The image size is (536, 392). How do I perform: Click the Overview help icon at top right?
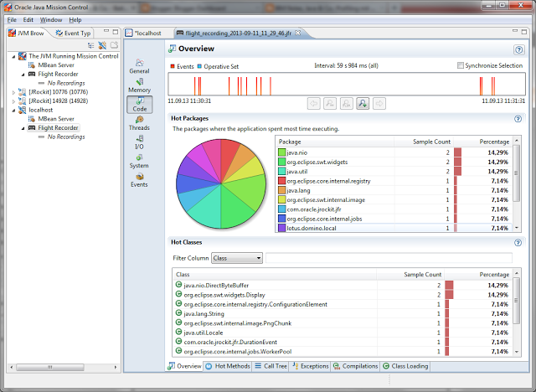coord(518,49)
